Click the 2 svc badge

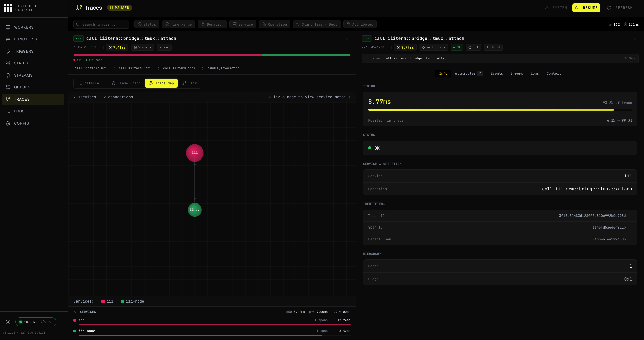click(x=164, y=48)
